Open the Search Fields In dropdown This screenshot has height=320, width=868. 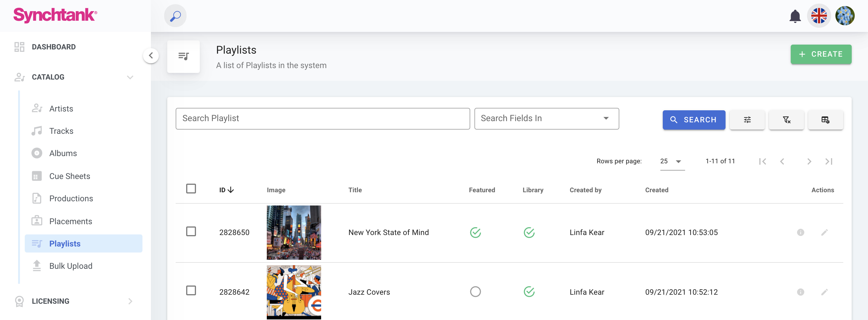546,119
